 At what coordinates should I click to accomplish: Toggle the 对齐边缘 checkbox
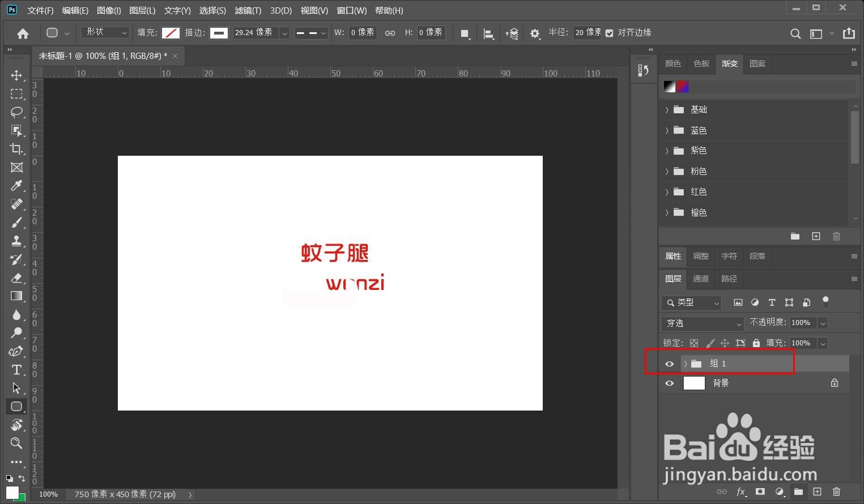click(x=609, y=32)
